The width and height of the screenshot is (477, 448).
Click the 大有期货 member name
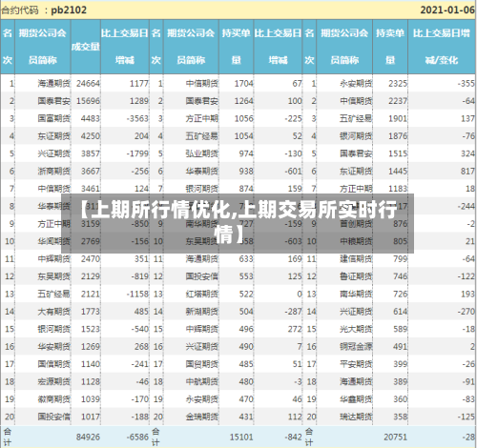(53, 312)
